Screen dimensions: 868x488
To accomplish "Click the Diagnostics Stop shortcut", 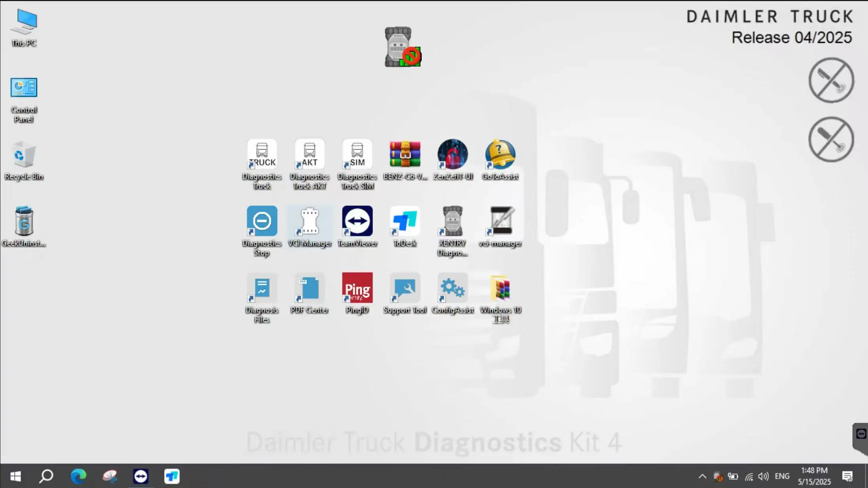I will click(262, 231).
